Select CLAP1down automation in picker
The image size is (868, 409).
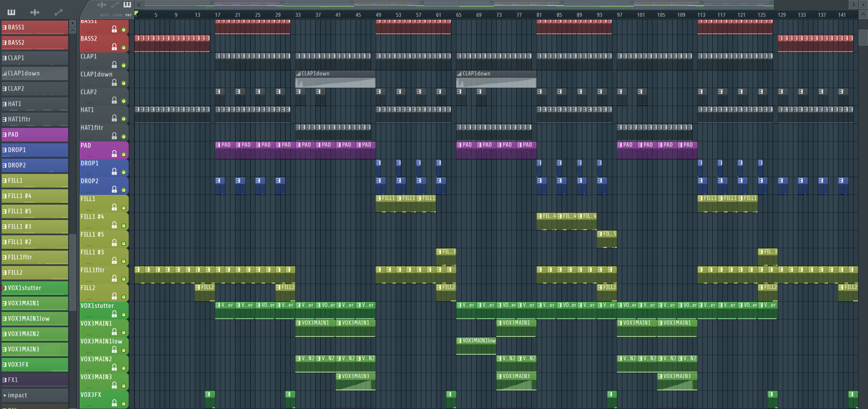[35, 73]
